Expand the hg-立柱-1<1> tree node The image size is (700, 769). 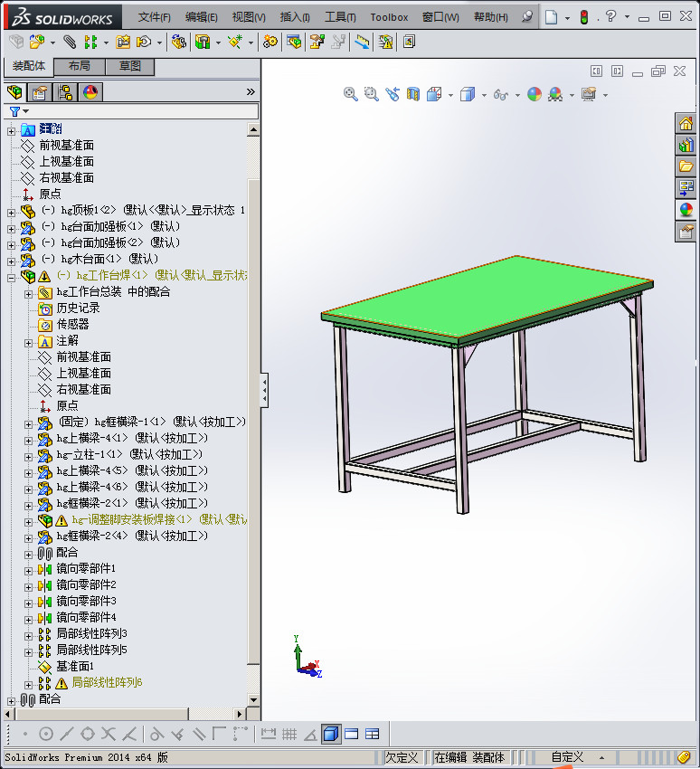pos(28,457)
